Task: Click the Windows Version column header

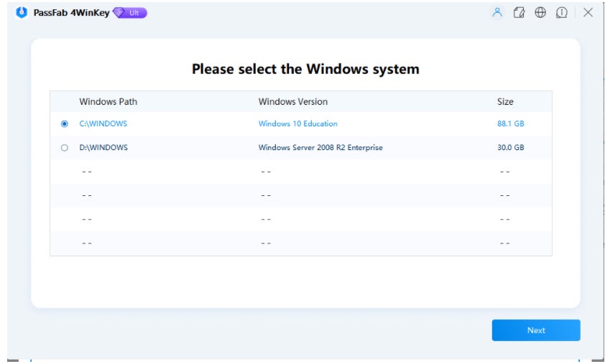Action: pyautogui.click(x=293, y=102)
